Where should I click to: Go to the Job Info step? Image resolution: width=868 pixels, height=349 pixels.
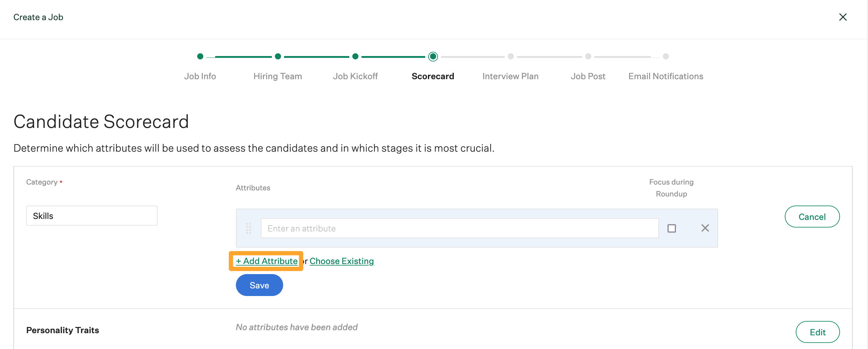[200, 76]
